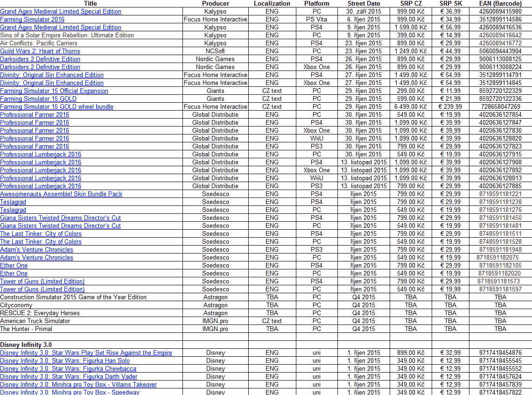The width and height of the screenshot is (532, 395).
Task: Select the Street Date column header
Action: click(x=364, y=4)
